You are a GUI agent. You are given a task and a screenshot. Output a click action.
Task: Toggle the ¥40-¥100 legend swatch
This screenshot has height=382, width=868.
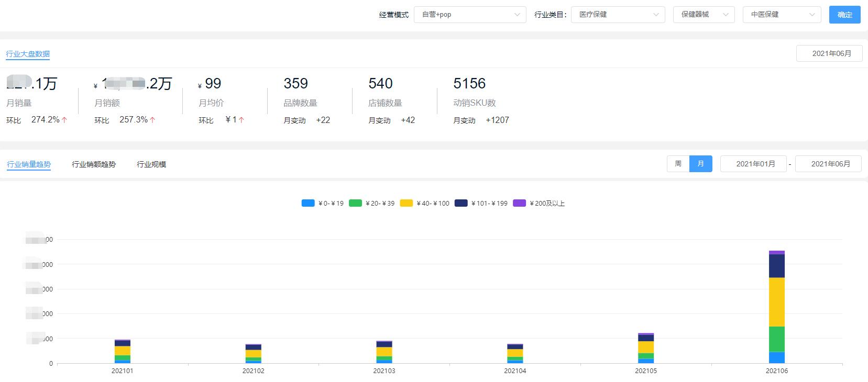(x=406, y=203)
